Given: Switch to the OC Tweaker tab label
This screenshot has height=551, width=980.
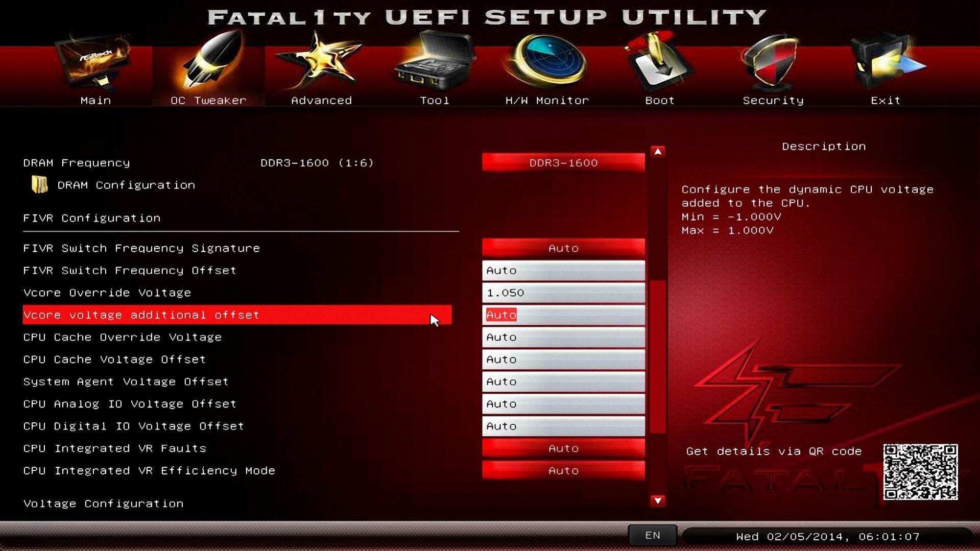Looking at the screenshot, I should coord(209,101).
